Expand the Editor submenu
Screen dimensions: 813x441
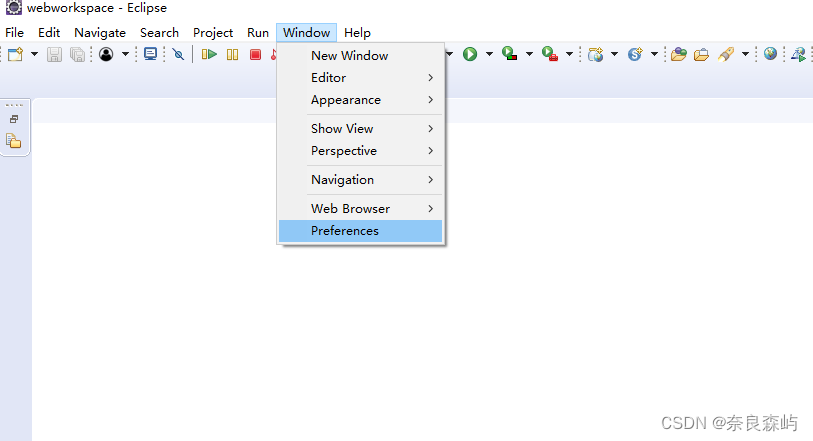[x=360, y=78]
